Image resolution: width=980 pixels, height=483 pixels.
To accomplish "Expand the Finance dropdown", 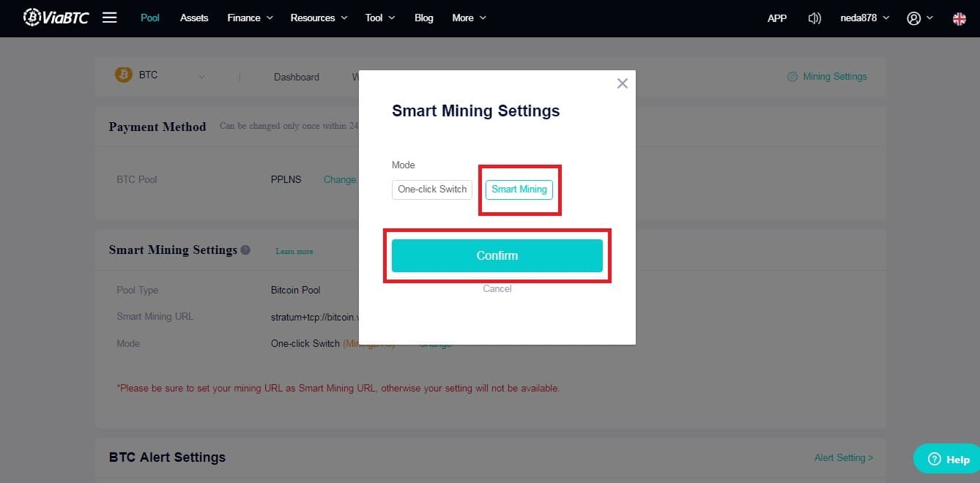I will click(250, 18).
